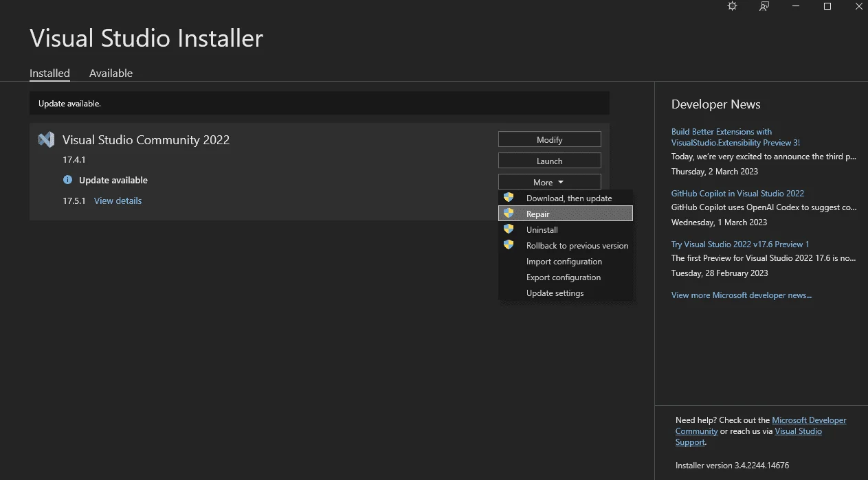Click View more Microsoft developer news link

tap(742, 295)
